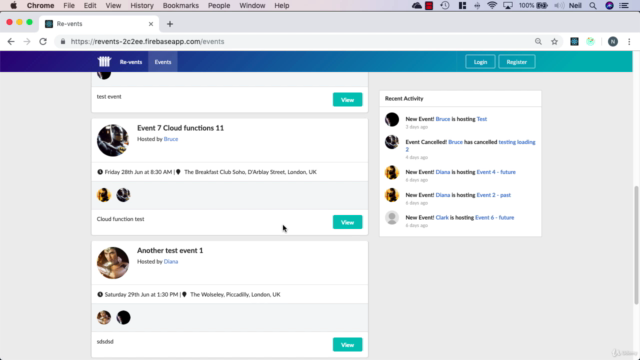The height and width of the screenshot is (360, 640).
Task: Open the Notification Center list icon
Action: pos(624,5)
